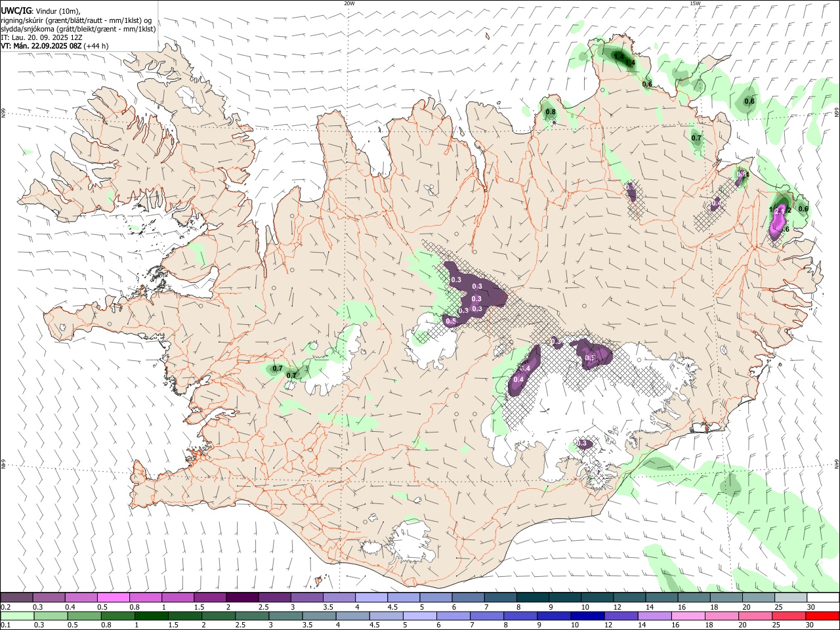The width and height of the screenshot is (840, 630).
Task: Click the grey-blue rain swatch between 3.5 and 4
Action: 320,616
